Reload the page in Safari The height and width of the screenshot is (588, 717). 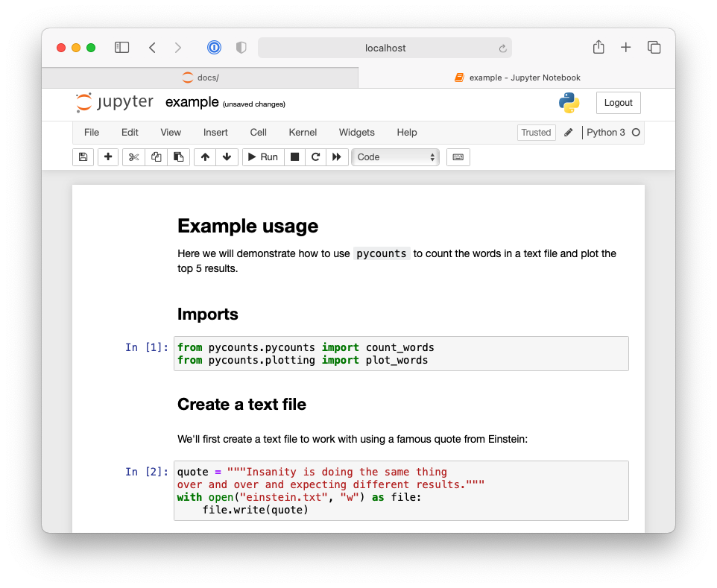[x=502, y=48]
